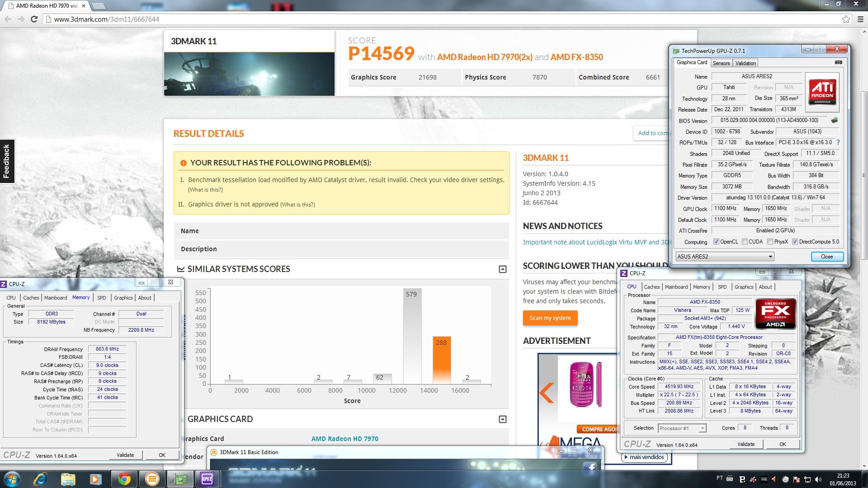Click the gray 579 score bar

(412, 336)
